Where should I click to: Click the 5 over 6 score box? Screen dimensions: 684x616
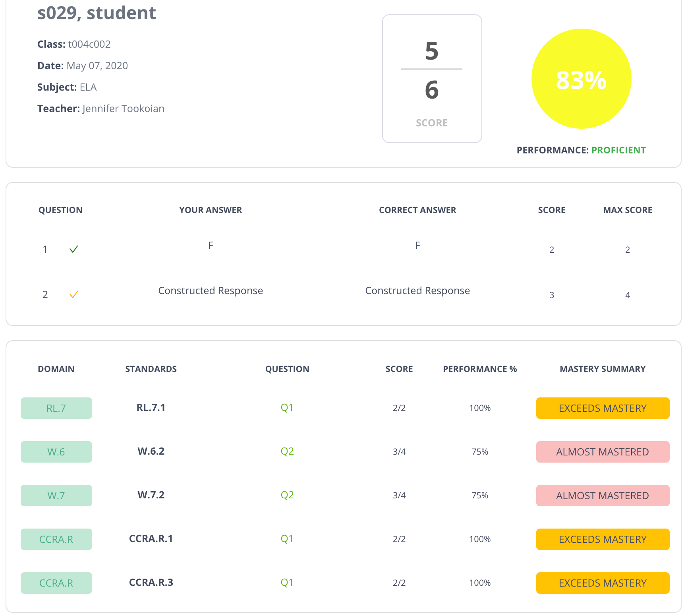(432, 79)
